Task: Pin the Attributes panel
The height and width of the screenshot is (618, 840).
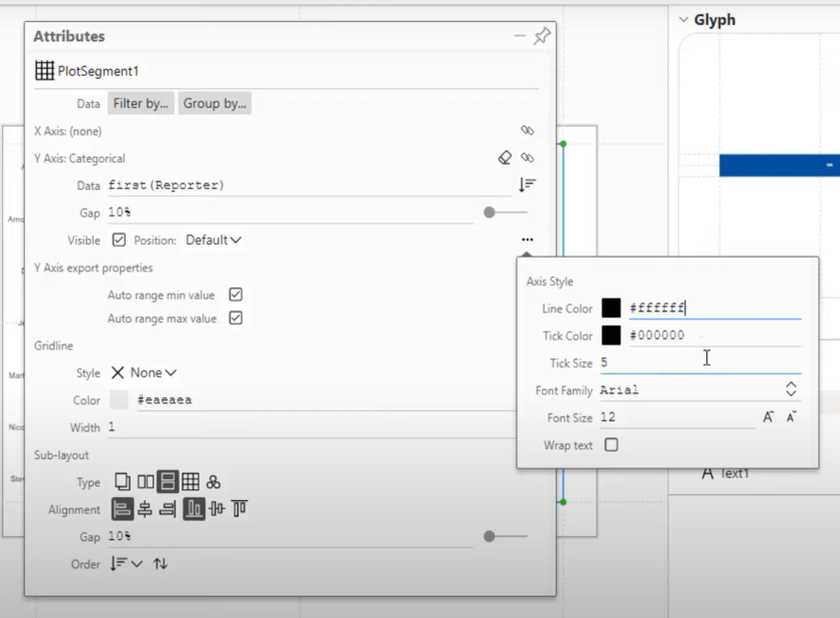Action: (542, 36)
